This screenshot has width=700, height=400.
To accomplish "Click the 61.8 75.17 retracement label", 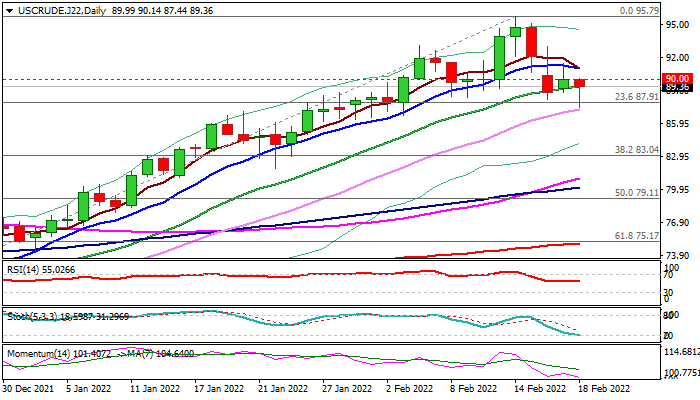I will pos(634,236).
